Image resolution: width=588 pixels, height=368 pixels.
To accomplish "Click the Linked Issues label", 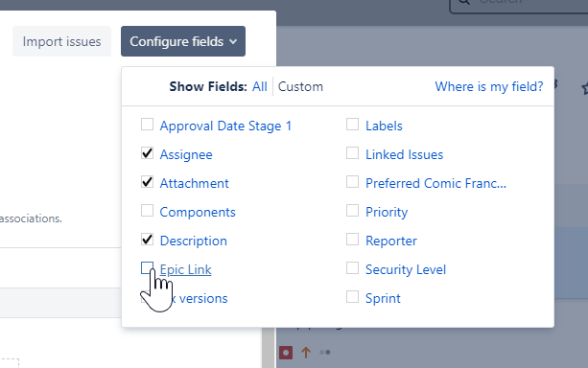I will [404, 154].
